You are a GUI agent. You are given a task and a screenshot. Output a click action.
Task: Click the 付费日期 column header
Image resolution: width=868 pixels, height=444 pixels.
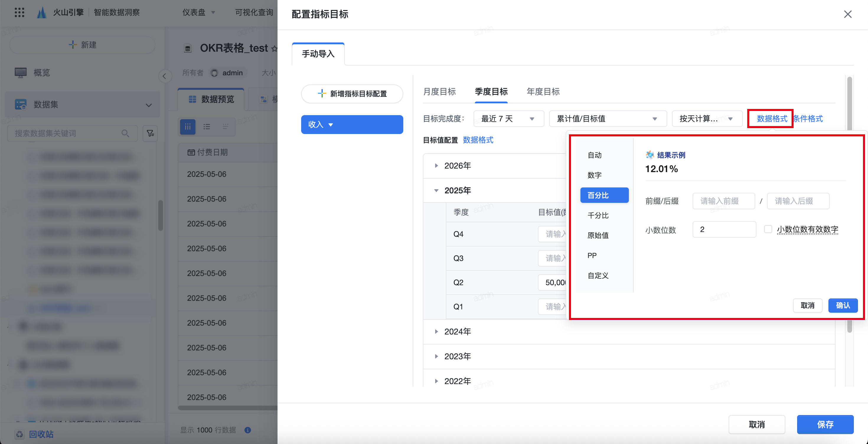(208, 152)
